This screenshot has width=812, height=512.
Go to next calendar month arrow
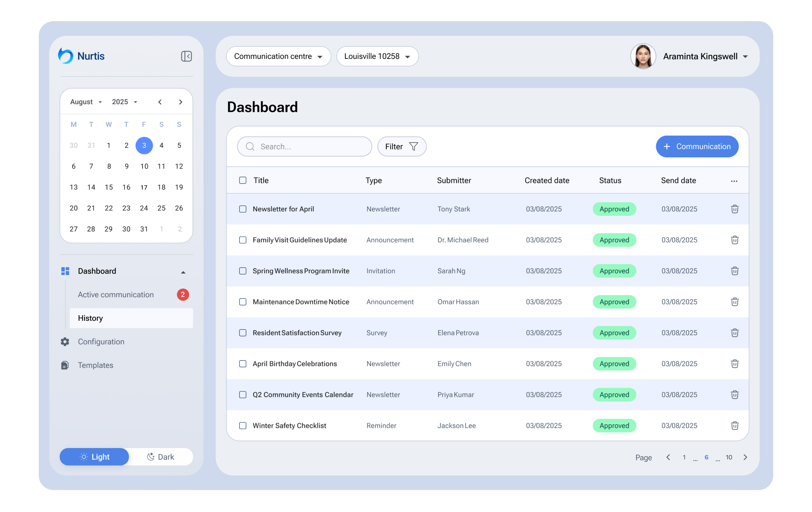pos(180,102)
